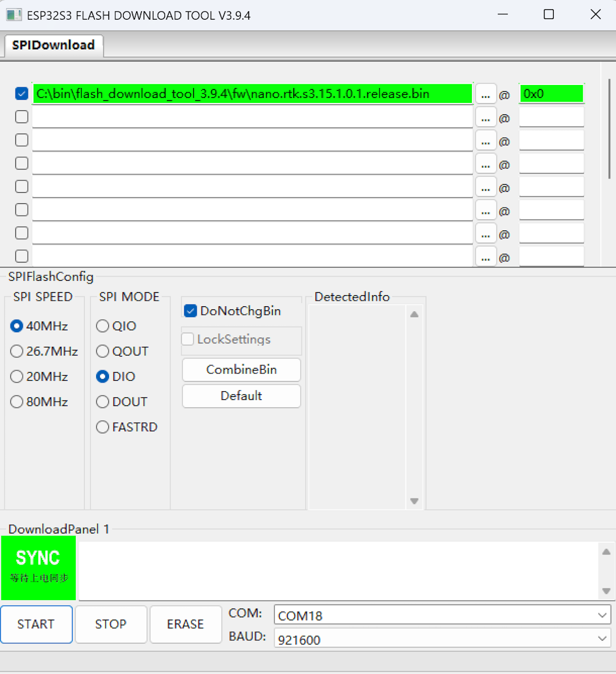Click the CombineBin button
616x674 pixels.
[241, 370]
